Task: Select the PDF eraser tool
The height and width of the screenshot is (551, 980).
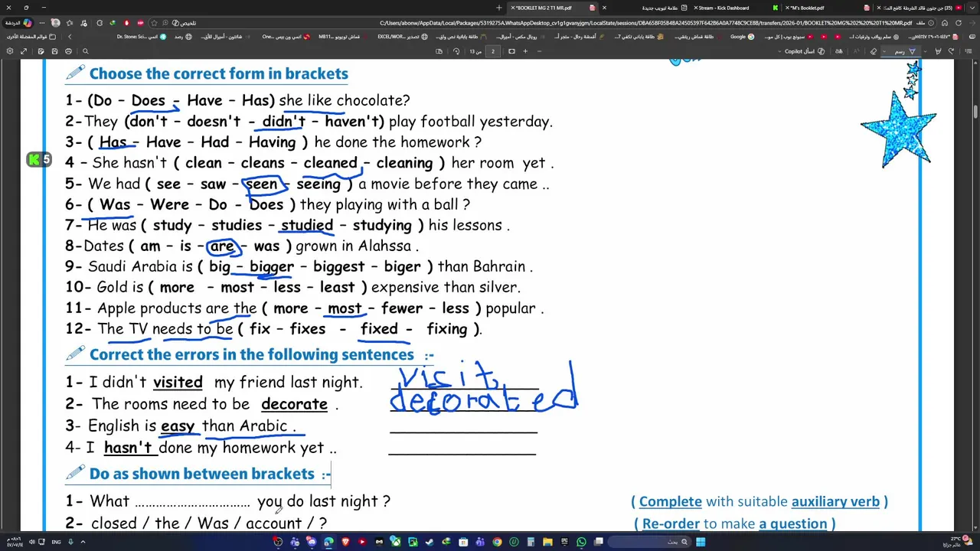Action: (874, 51)
